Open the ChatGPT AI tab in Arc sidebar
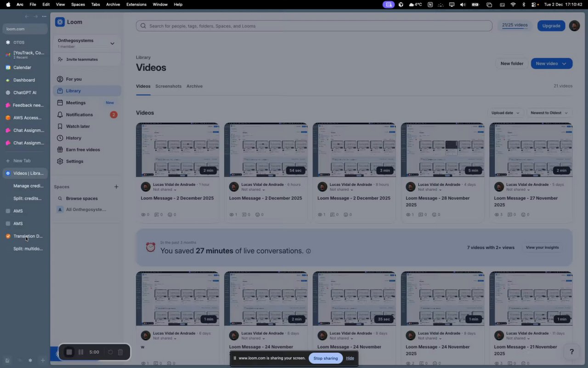Viewport: 588px width, 368px height. [x=25, y=92]
